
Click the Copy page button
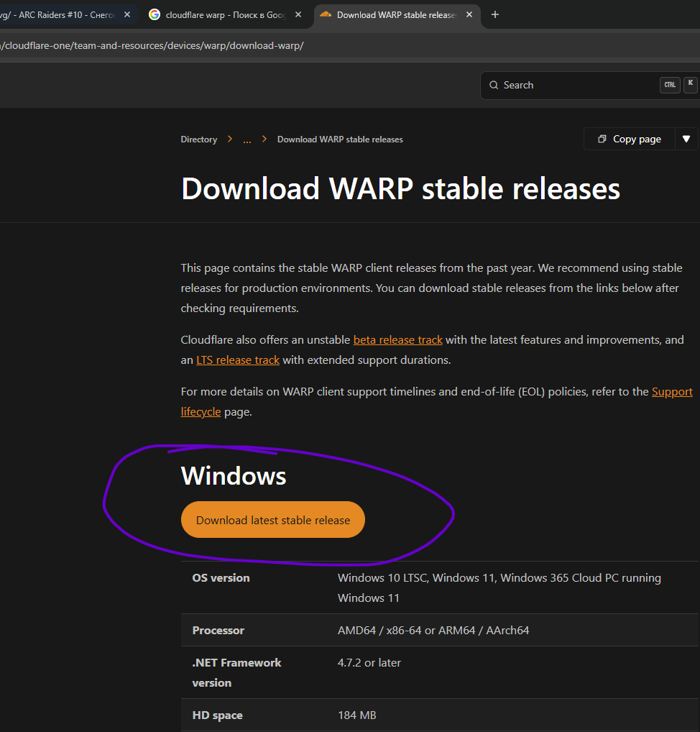[x=630, y=139]
